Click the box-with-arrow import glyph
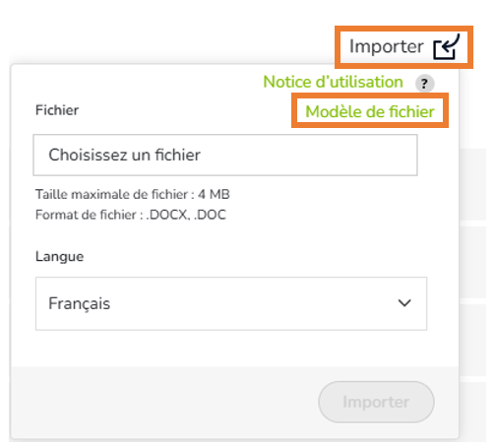The image size is (496, 448). (447, 47)
